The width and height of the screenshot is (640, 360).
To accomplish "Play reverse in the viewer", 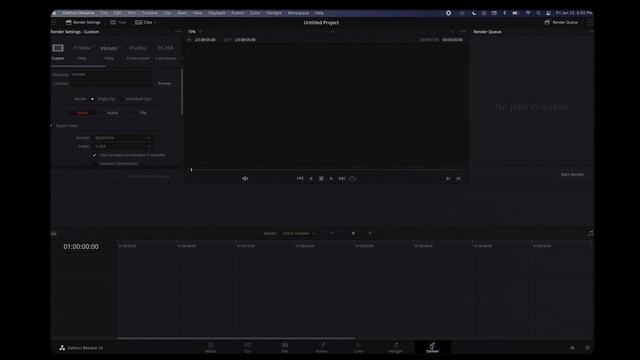I will (x=311, y=178).
